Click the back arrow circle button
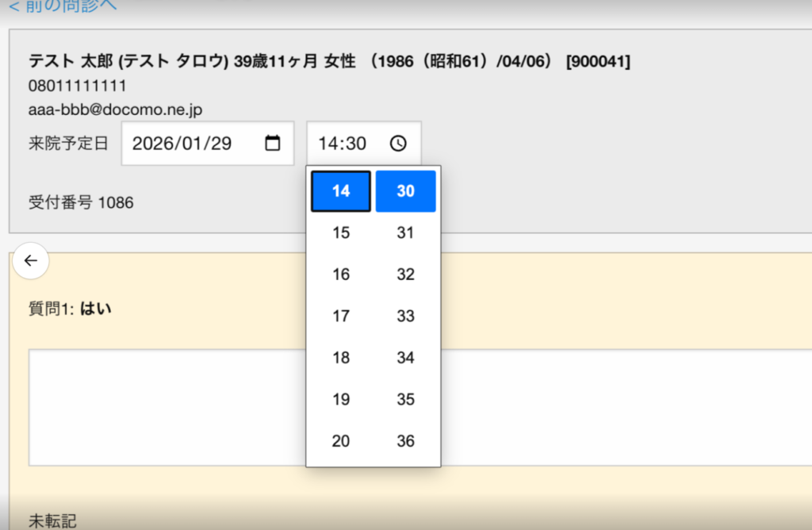This screenshot has width=812, height=530. (x=31, y=260)
